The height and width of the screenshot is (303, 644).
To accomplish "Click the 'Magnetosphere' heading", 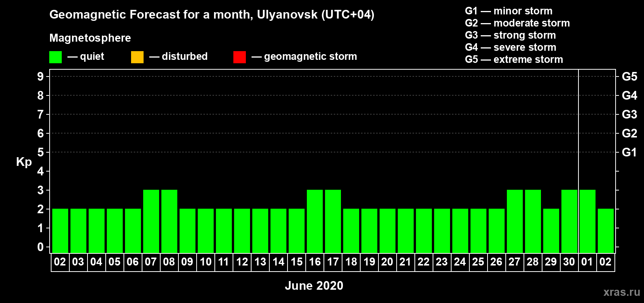I will pos(90,38).
